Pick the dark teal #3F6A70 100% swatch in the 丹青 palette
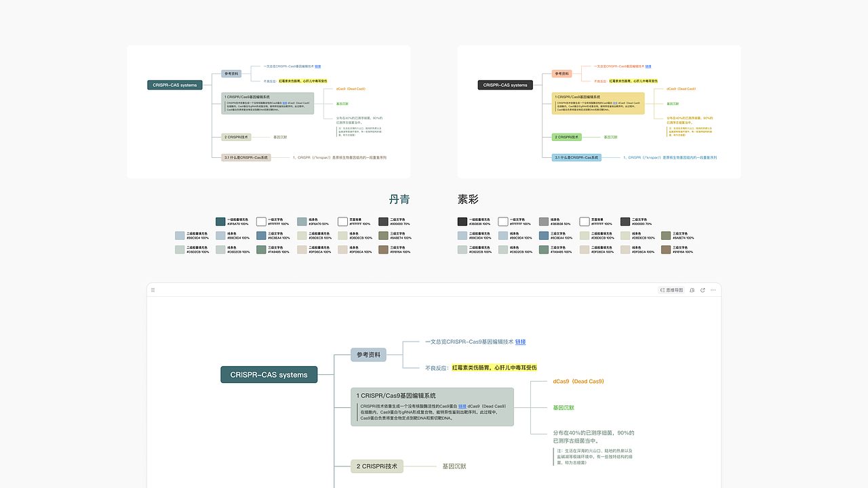Image resolution: width=868 pixels, height=488 pixels. (x=220, y=222)
